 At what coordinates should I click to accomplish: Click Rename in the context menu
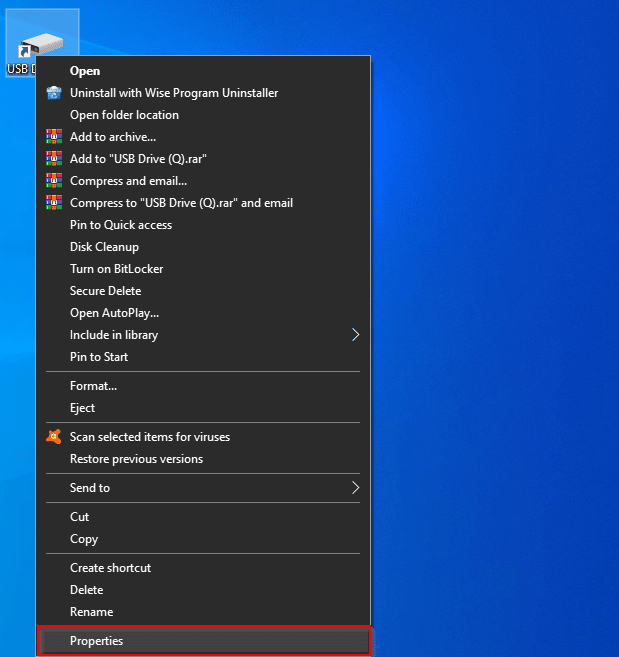click(x=91, y=612)
